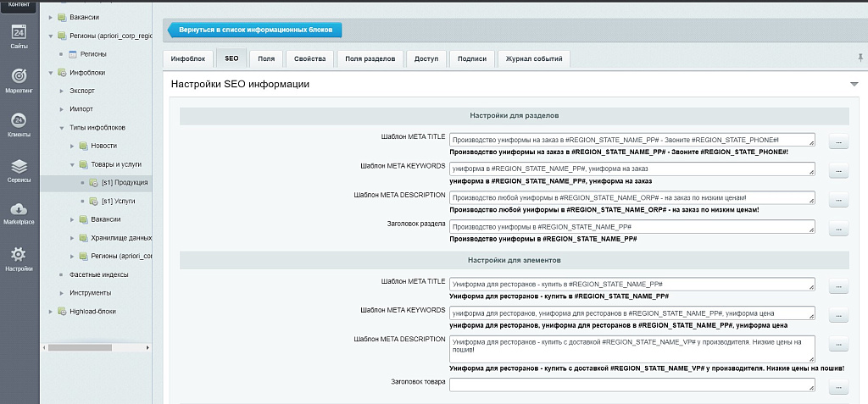Click the Заголовок товара input field
Screen dimensions: 868x404
pyautogui.click(x=632, y=385)
